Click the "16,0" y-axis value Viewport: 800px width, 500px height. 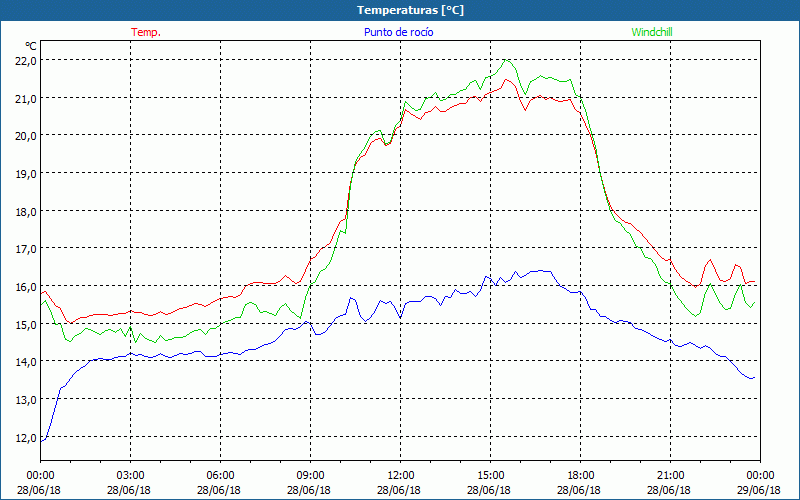click(27, 287)
